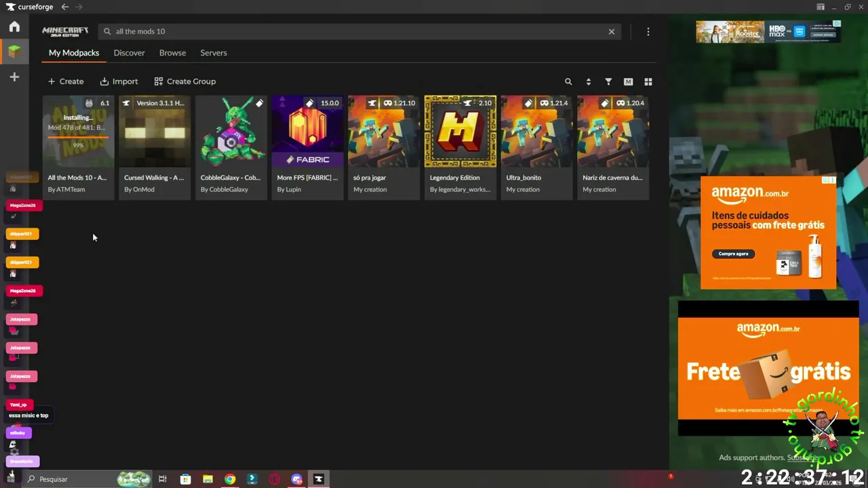The height and width of the screenshot is (488, 868).
Task: Click the magnifier search icon in toolbar
Action: (x=568, y=81)
